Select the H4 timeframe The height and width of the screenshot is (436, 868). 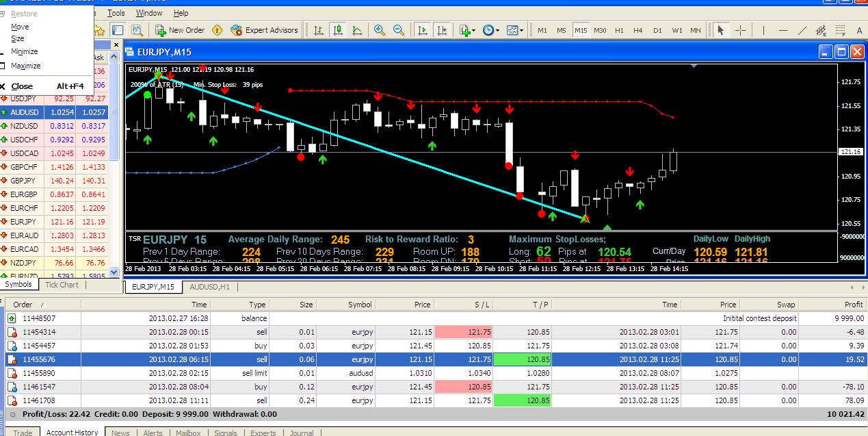click(x=638, y=31)
